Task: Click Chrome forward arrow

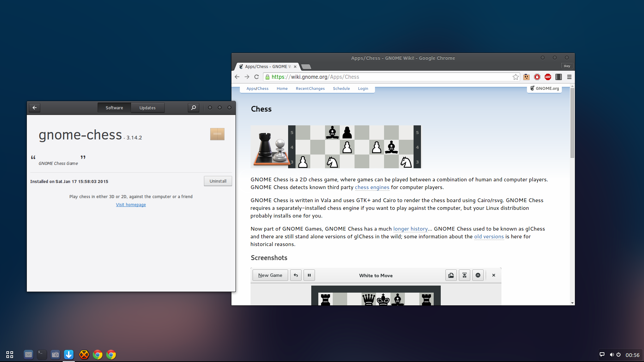Action: 247,77
